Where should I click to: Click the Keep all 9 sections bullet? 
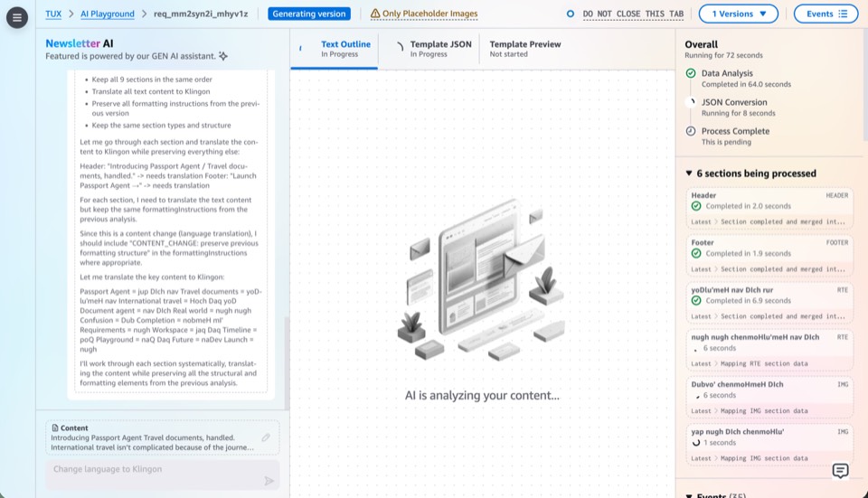152,80
